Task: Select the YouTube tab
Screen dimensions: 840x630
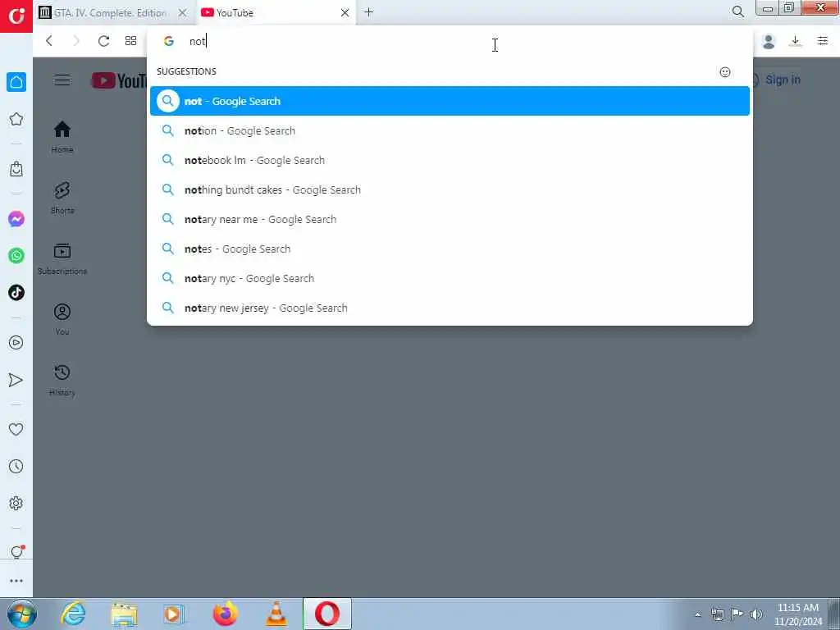Action: [x=267, y=12]
